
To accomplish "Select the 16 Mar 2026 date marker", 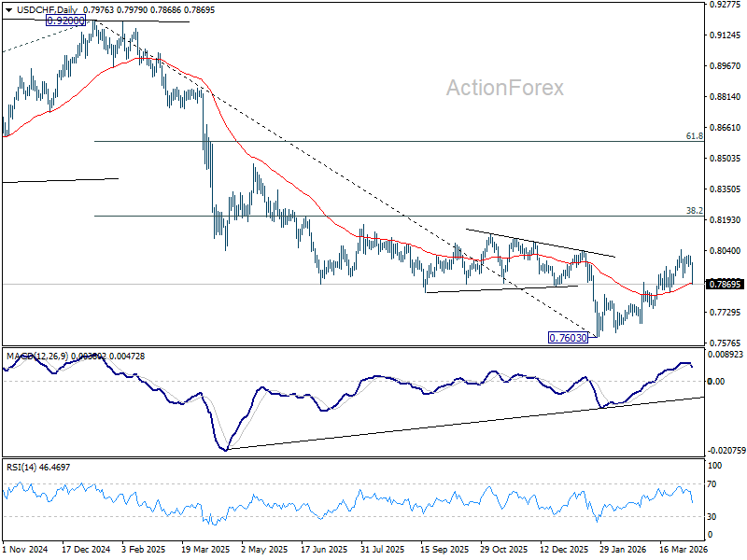I will pyautogui.click(x=684, y=549).
